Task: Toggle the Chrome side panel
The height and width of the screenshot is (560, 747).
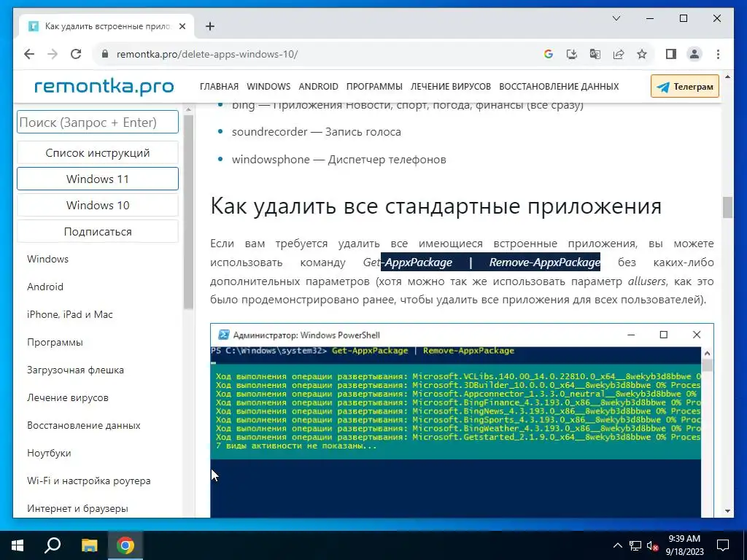Action: click(x=671, y=54)
